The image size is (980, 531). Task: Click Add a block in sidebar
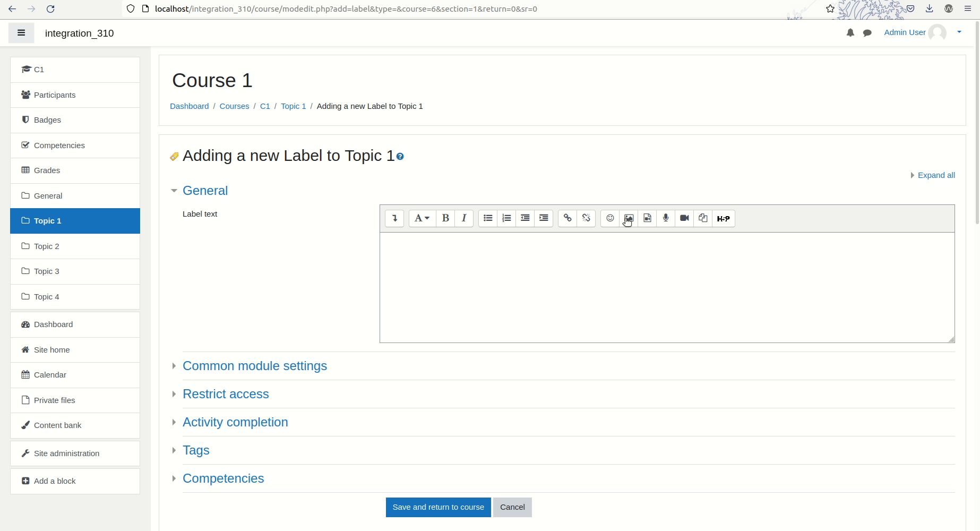click(x=75, y=481)
